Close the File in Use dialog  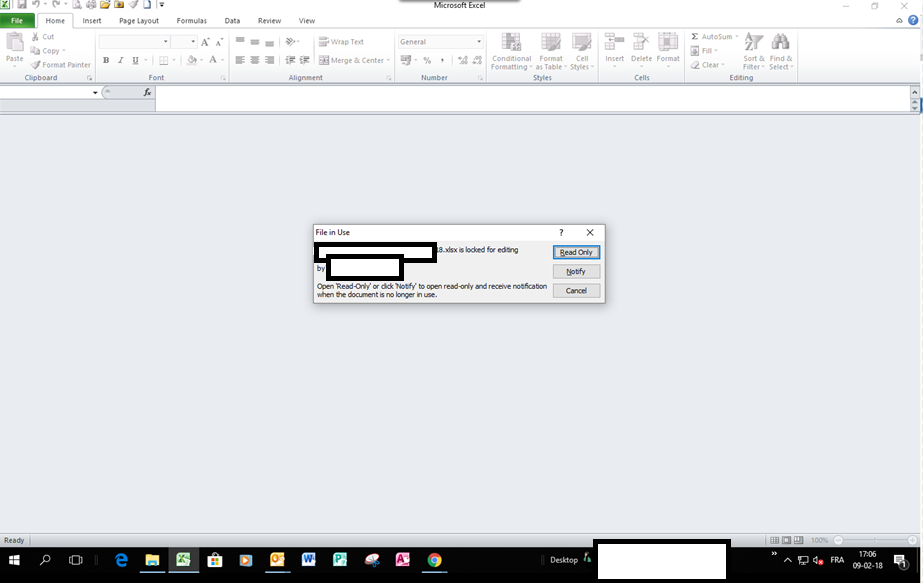pyautogui.click(x=590, y=232)
